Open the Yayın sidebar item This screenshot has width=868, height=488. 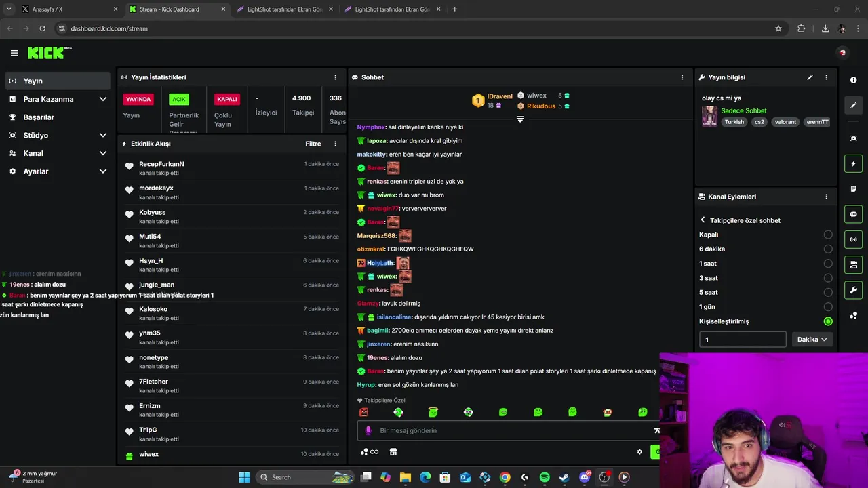pyautogui.click(x=58, y=81)
